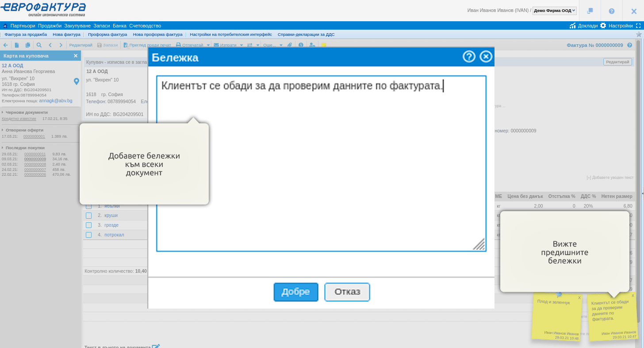This screenshot has height=348, width=644.
Task: Click the help icon in Бележка dialog header
Action: click(469, 57)
